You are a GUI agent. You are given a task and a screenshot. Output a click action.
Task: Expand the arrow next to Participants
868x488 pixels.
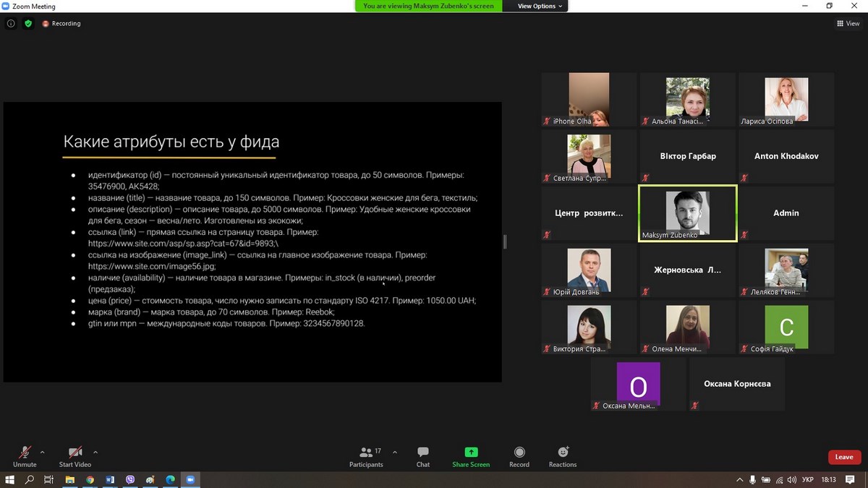(x=394, y=453)
